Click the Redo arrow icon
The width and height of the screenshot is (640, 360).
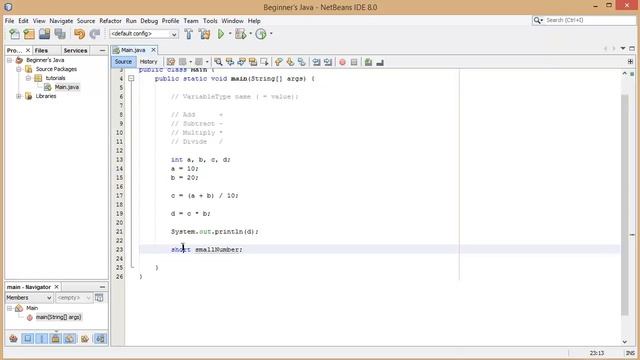tap(95, 34)
